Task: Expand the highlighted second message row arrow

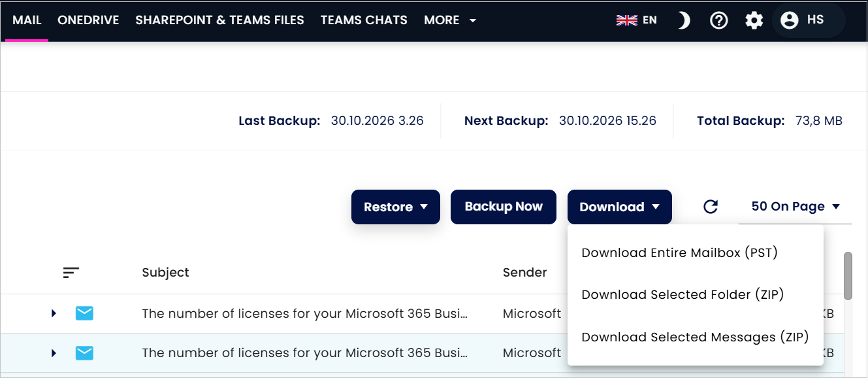Action: pos(54,353)
